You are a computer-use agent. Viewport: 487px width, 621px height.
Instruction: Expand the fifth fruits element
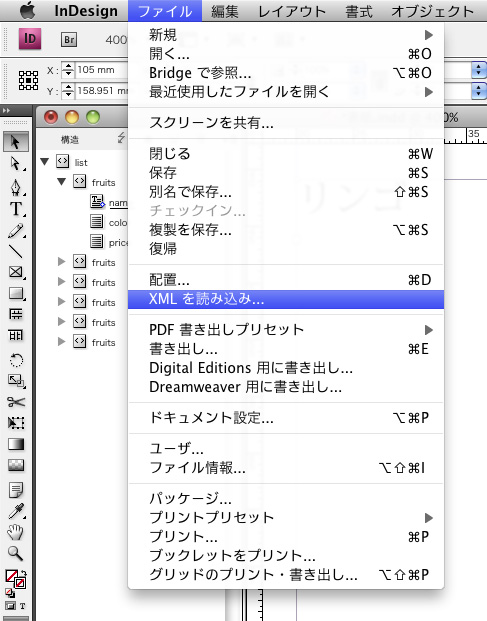(61, 321)
